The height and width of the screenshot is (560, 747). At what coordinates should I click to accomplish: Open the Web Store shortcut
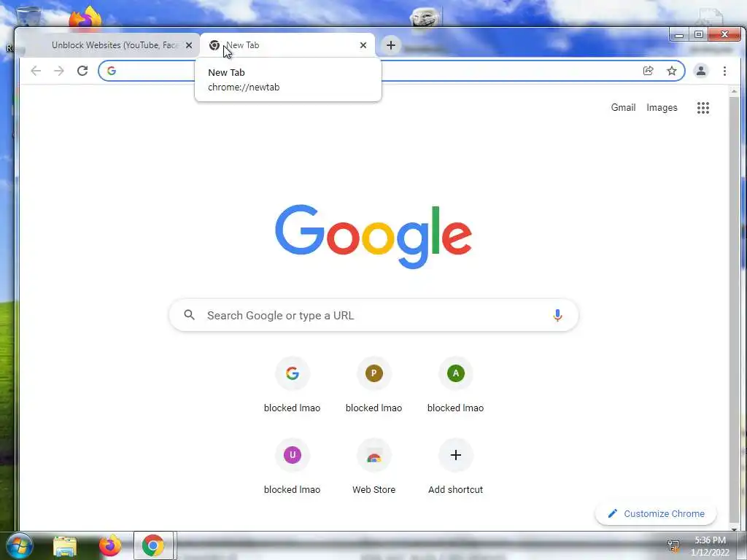point(374,466)
